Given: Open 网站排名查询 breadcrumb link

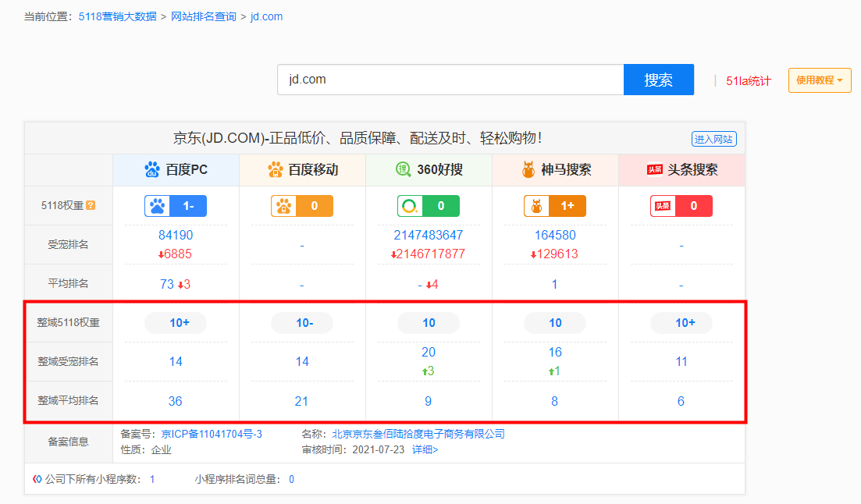Looking at the screenshot, I should [204, 16].
